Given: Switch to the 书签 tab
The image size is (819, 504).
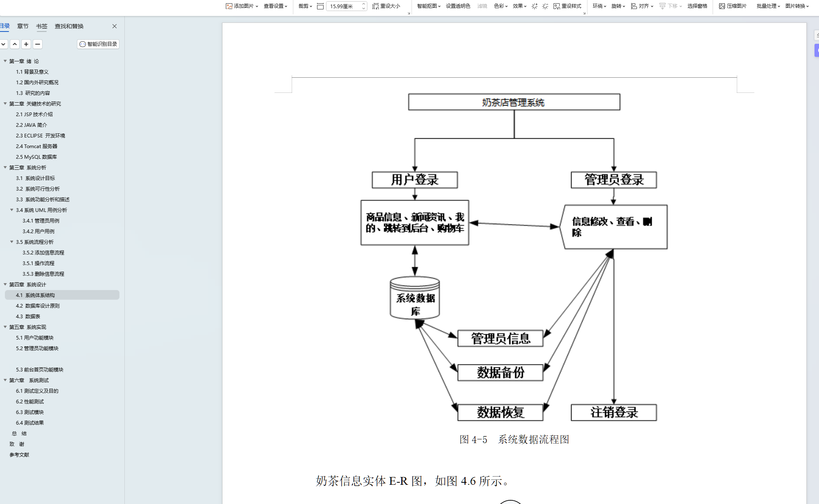Looking at the screenshot, I should 42,26.
